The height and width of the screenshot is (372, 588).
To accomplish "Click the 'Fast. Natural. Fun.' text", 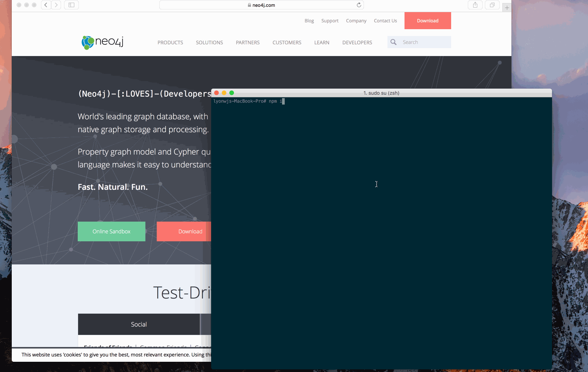I will (113, 187).
